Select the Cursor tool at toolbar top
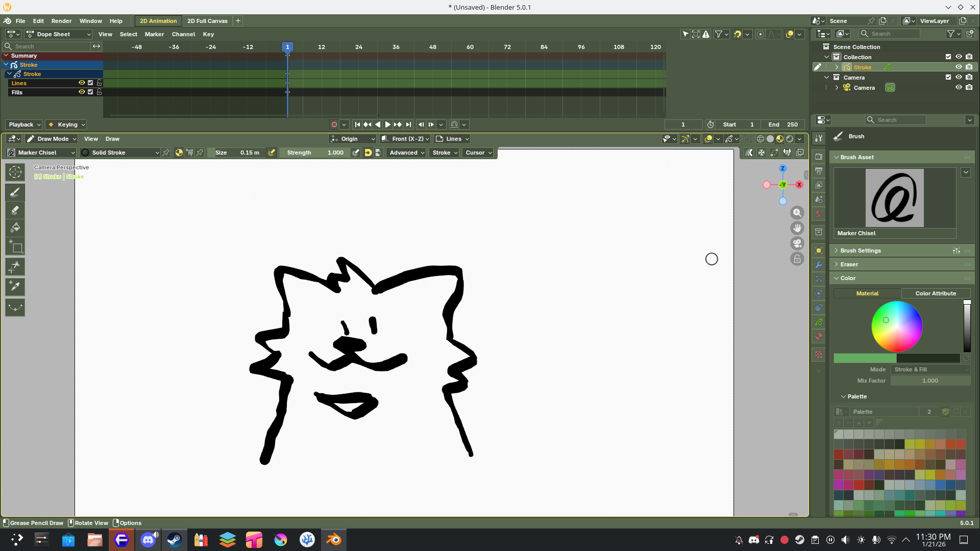The width and height of the screenshot is (980, 551). tap(15, 172)
